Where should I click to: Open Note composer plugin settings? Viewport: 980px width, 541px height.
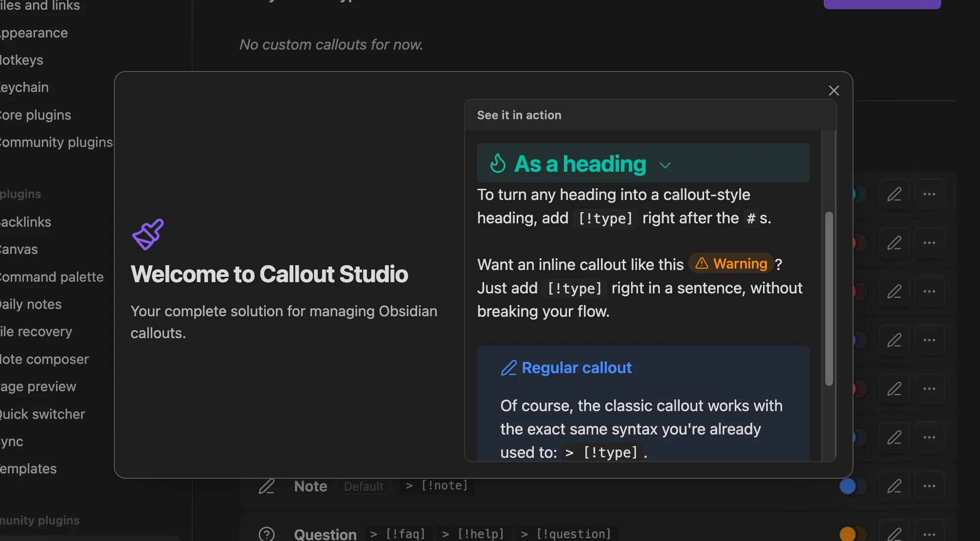tap(44, 359)
